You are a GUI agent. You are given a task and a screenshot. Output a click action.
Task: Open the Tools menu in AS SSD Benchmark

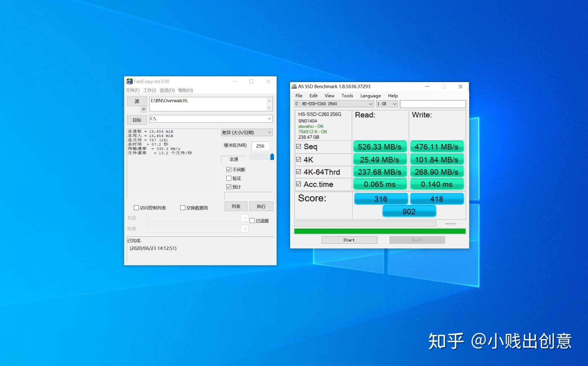click(x=347, y=96)
